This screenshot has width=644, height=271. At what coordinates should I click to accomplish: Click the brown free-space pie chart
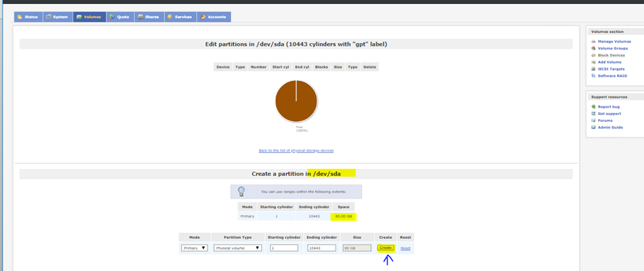click(296, 101)
